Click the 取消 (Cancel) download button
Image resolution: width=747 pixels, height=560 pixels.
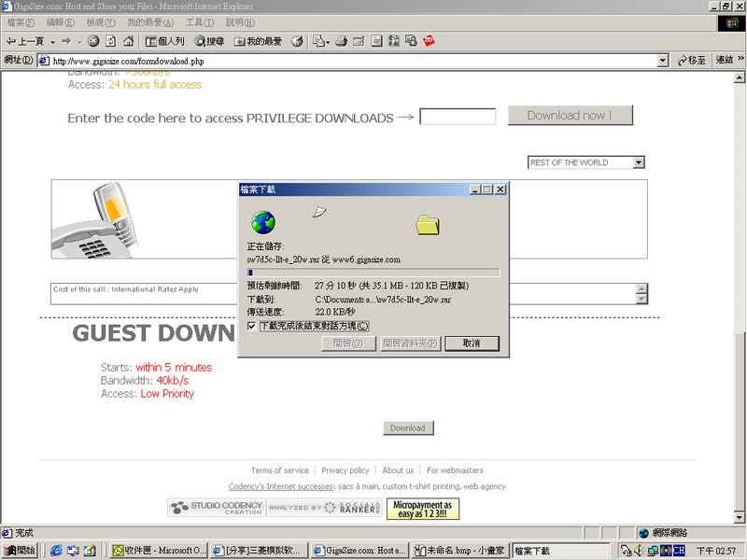pos(472,343)
